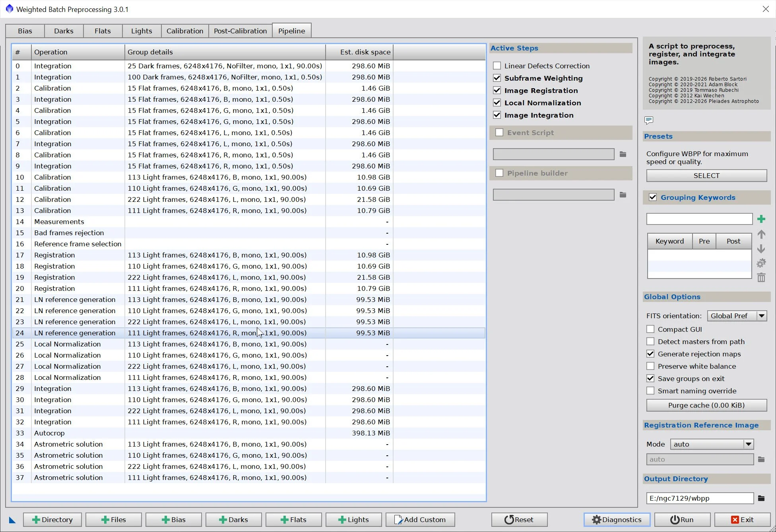Screen dimensions: 776x532
Task: Select row 33 Autocrop
Action: (248, 433)
